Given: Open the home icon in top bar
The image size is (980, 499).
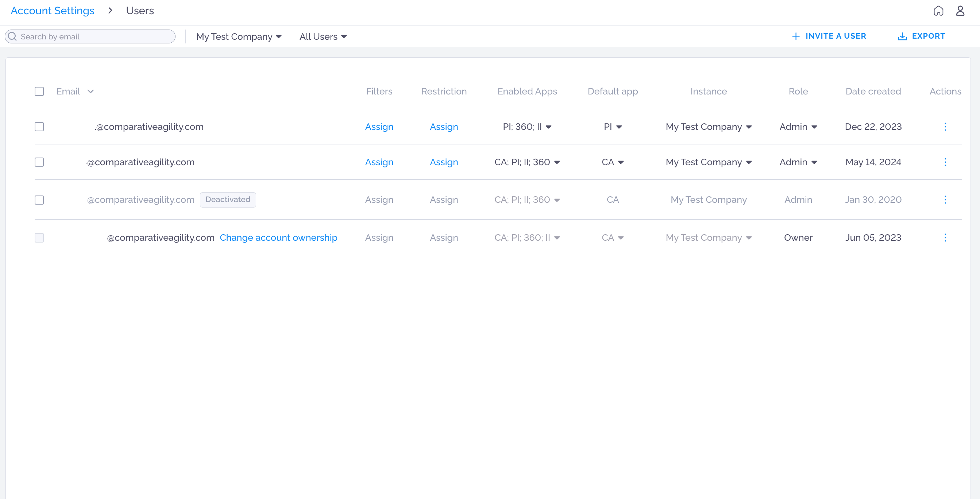Looking at the screenshot, I should 938,11.
